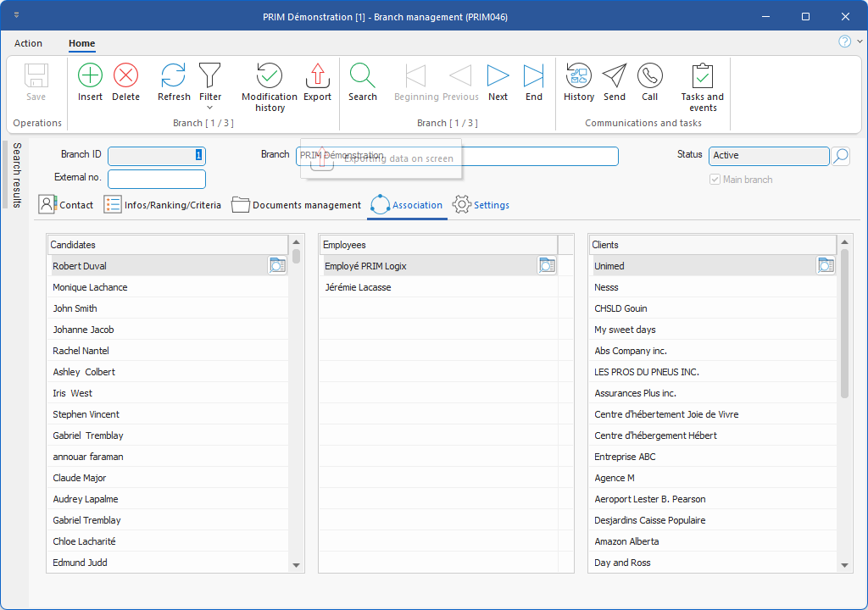Open the Modification history
This screenshot has width=868, height=610.
pyautogui.click(x=270, y=76)
